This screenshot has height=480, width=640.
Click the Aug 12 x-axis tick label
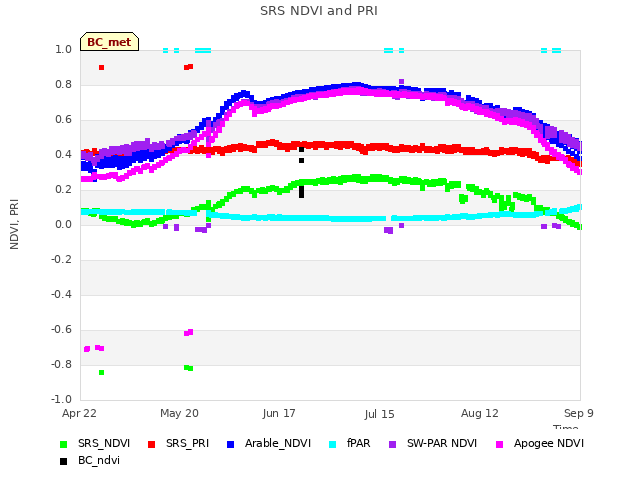(480, 413)
